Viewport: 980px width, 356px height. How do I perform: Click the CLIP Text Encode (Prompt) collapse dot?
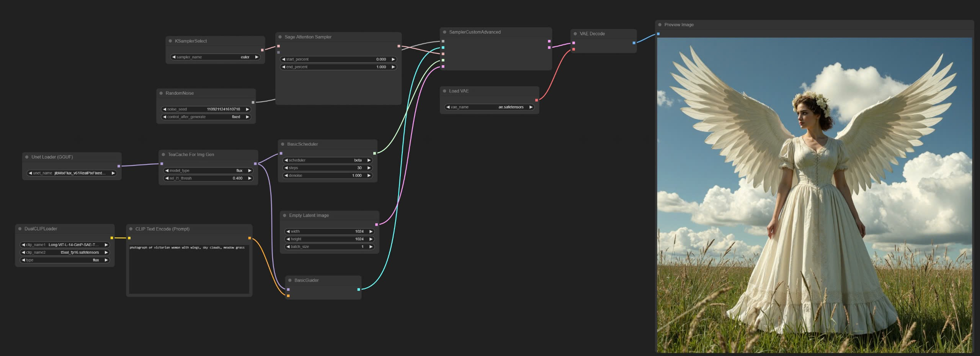(x=131, y=229)
